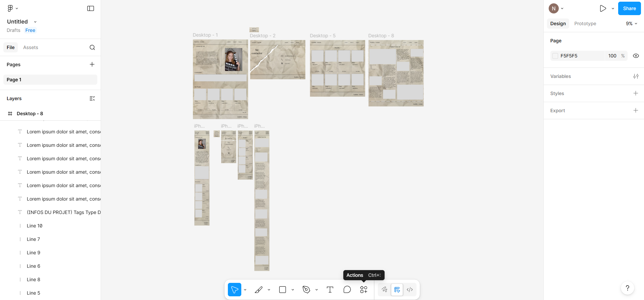
Task: Click the search icon in left panel
Action: point(92,47)
